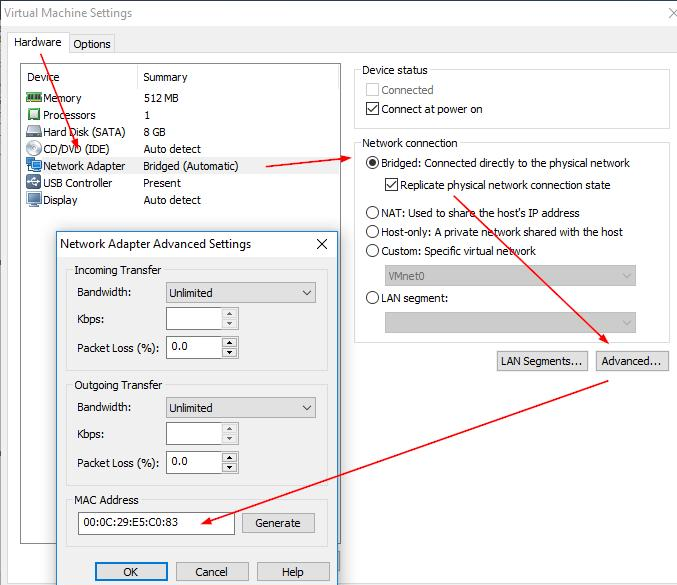Open the LAN Segments dialog
Image resolution: width=677 pixels, height=585 pixels.
click(541, 361)
